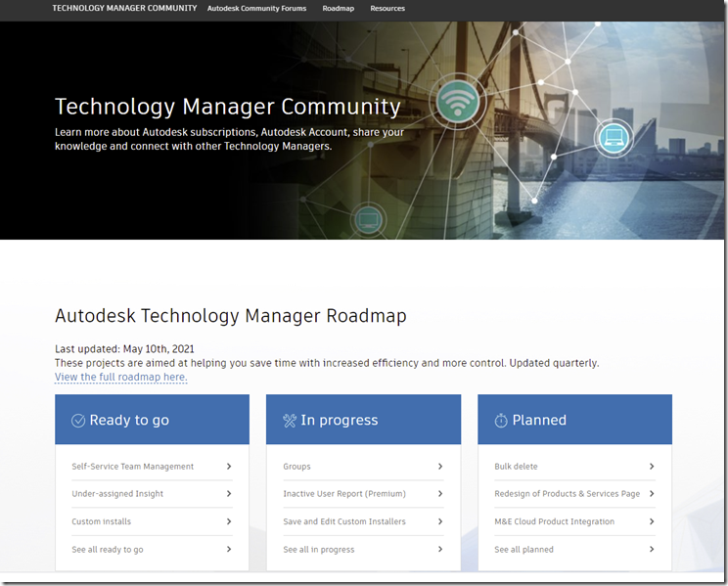Click the Planned stopwatch icon
This screenshot has width=728, height=586.
click(x=501, y=421)
